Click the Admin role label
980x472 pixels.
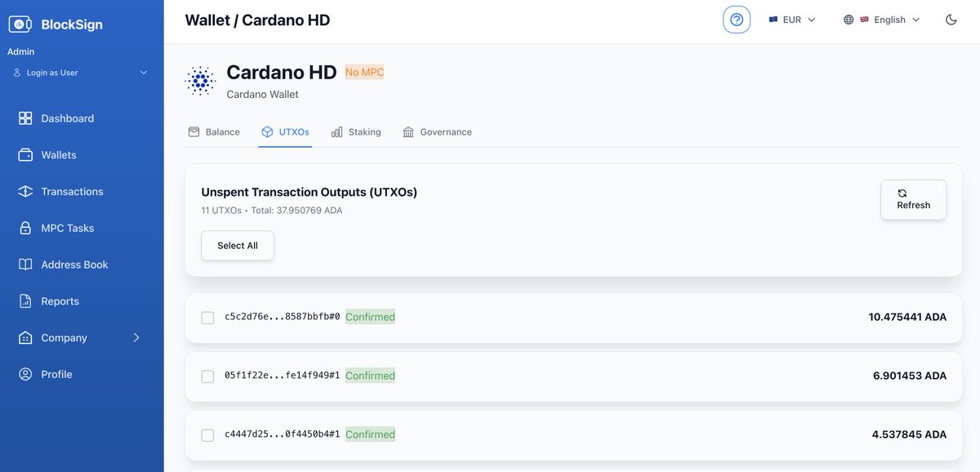[x=21, y=52]
